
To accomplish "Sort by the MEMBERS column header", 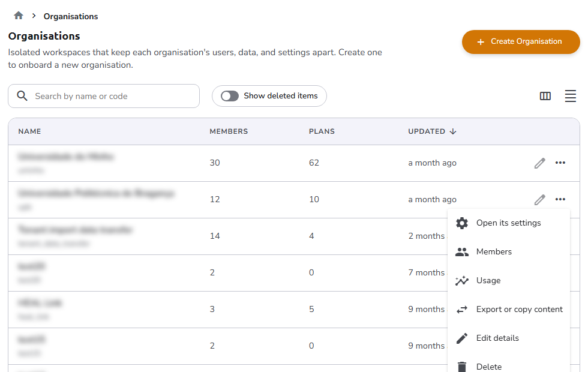I will coord(229,131).
